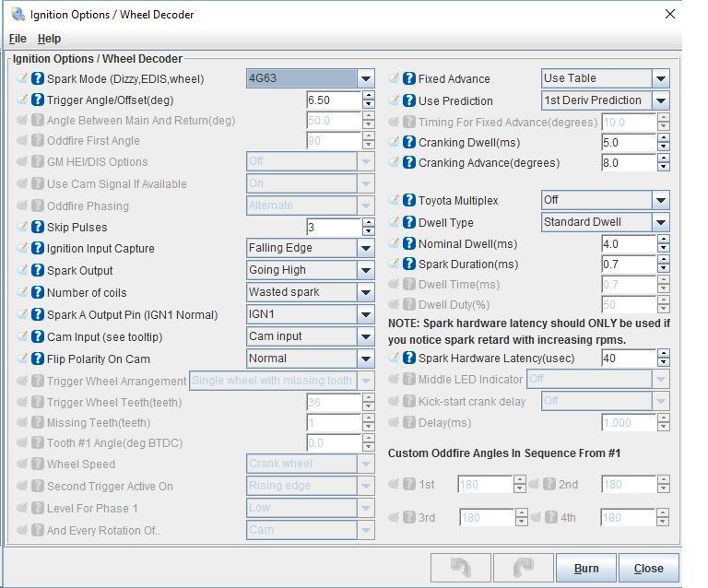The height and width of the screenshot is (588, 708).
Task: Show help for Use Prediction
Action: pos(409,100)
